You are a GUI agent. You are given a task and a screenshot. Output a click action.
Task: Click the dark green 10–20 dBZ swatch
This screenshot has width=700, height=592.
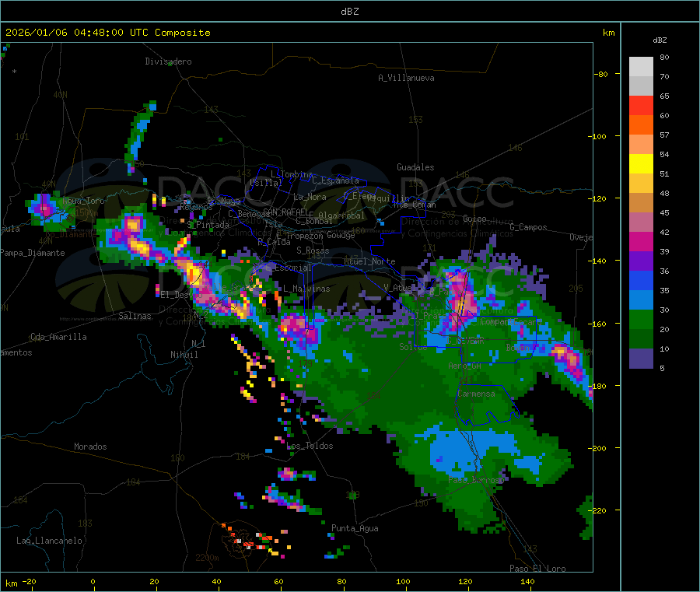[641, 339]
